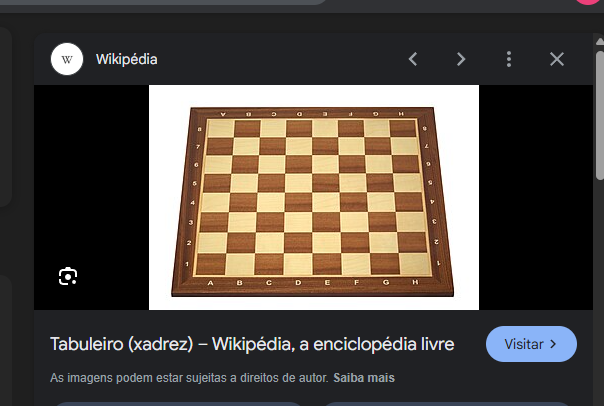Click the arrow inside the Visitar button
This screenshot has width=604, height=406.
tap(553, 344)
